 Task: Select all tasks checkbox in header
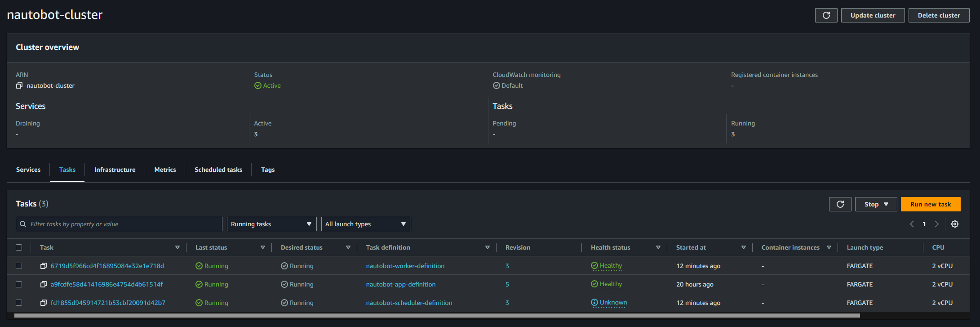[19, 247]
